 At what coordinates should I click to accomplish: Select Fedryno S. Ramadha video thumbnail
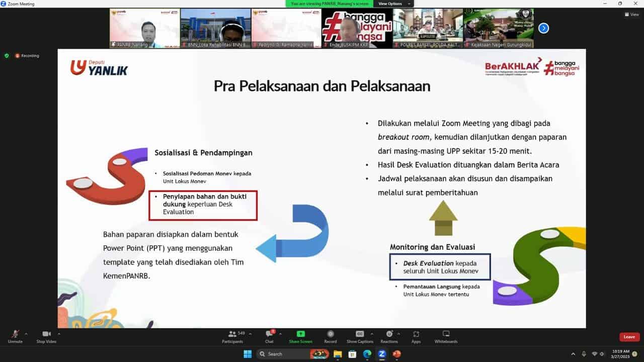click(286, 28)
